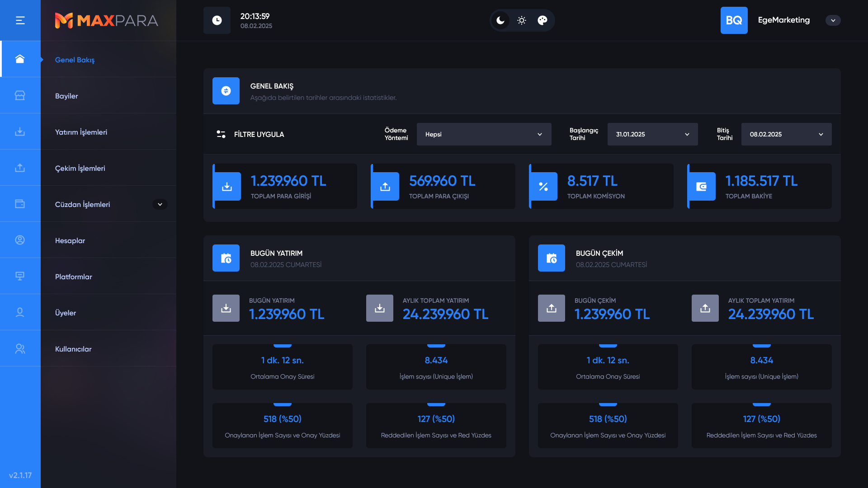This screenshot has height=488, width=868.
Task: Click the Platformlar presentation icon
Action: click(20, 276)
